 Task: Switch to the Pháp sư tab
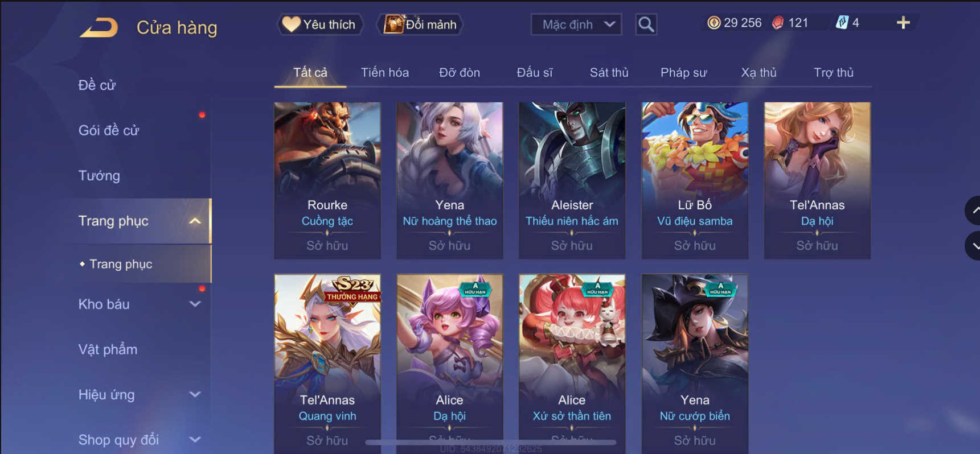click(683, 72)
